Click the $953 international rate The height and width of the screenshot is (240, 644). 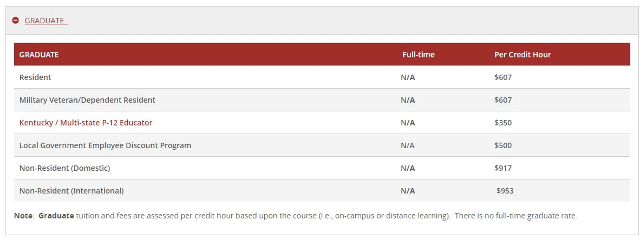(505, 190)
